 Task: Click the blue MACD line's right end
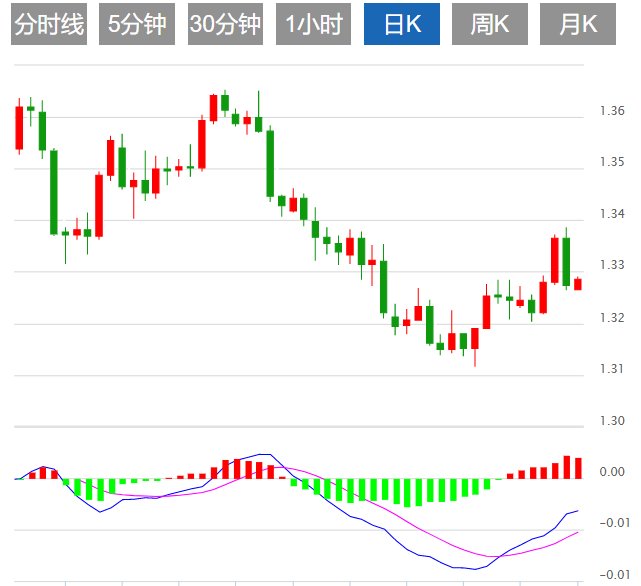(577, 511)
